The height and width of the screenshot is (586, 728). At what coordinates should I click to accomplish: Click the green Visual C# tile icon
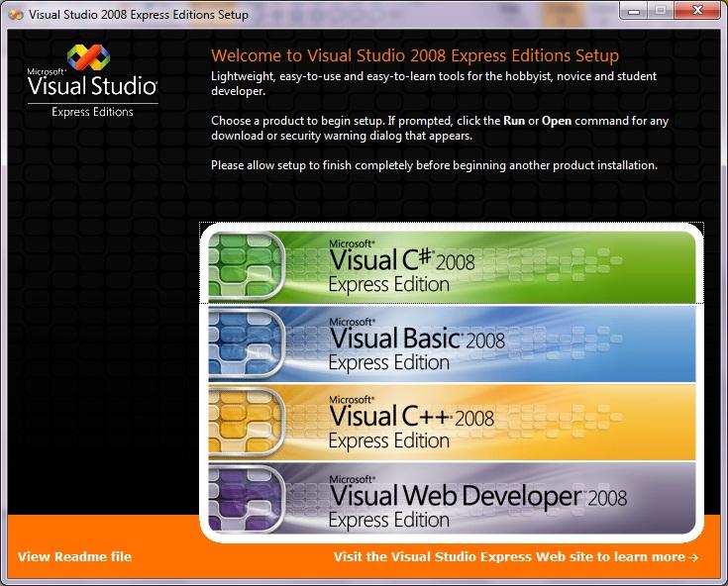246,265
